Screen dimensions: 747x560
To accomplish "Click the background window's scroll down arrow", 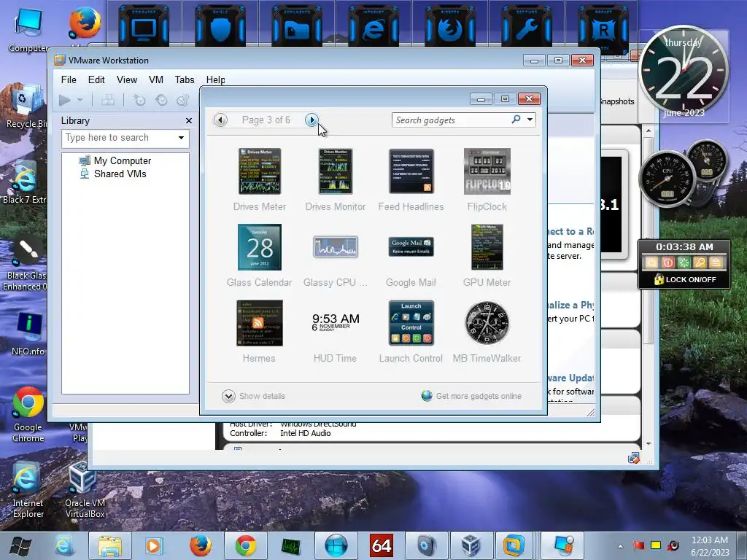I will 649,443.
